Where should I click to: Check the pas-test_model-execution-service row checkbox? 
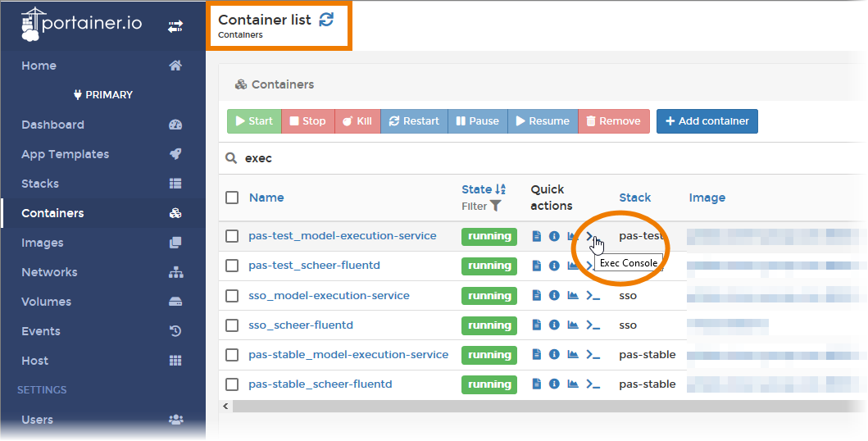[x=232, y=236]
